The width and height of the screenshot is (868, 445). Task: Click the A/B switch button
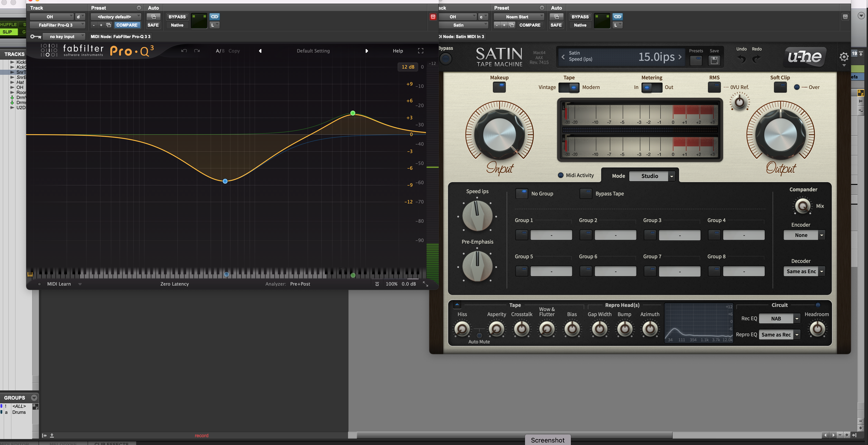point(220,51)
